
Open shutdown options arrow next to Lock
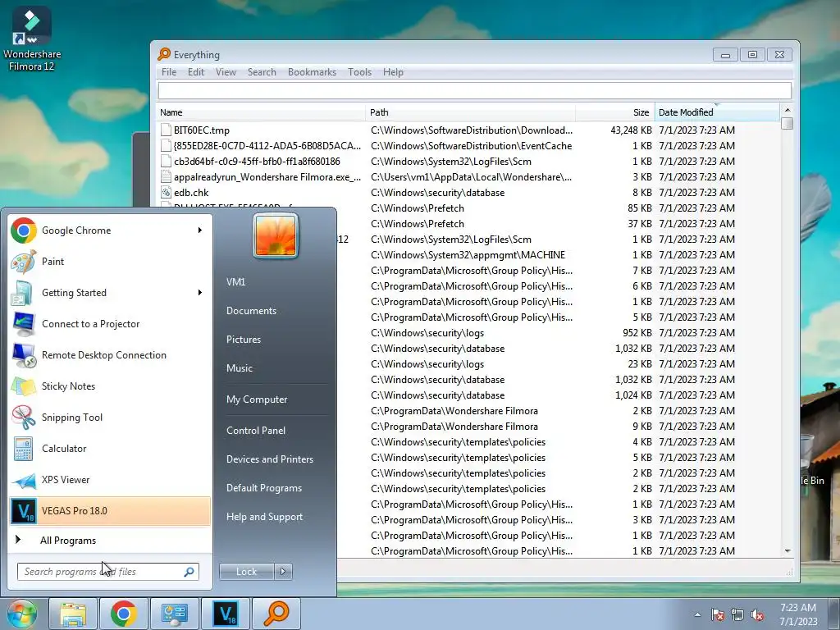tap(283, 572)
